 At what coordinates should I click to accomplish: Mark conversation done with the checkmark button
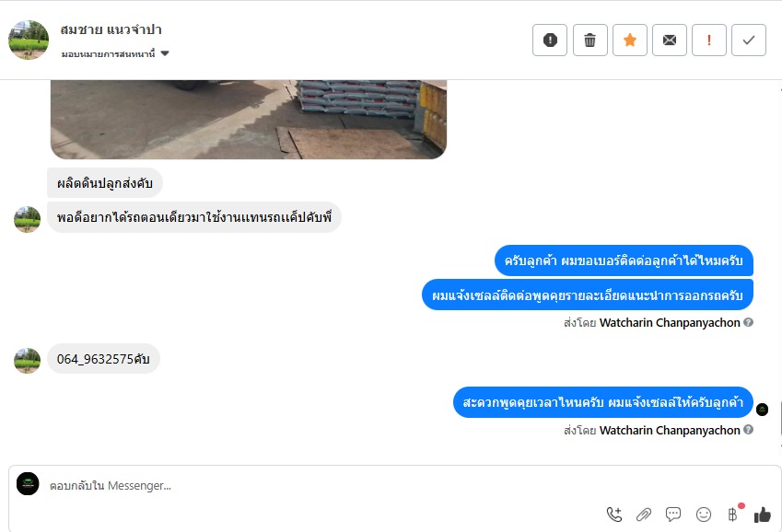749,40
